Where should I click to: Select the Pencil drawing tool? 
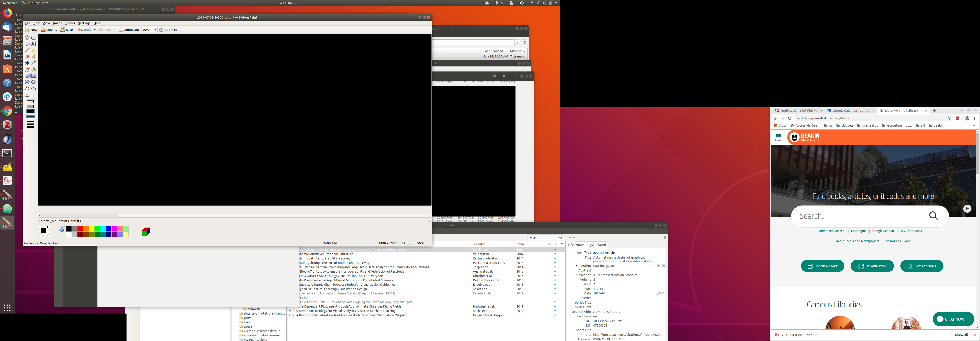point(33,50)
